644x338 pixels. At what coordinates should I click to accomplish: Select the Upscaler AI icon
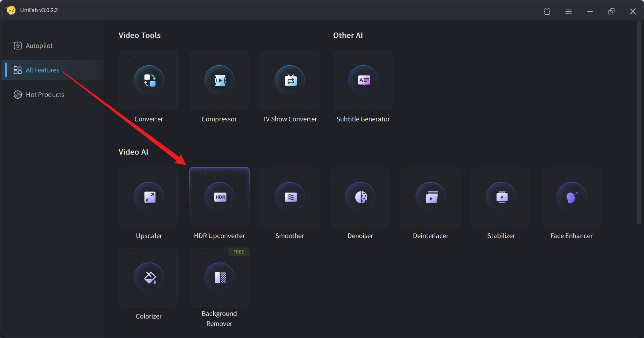149,197
